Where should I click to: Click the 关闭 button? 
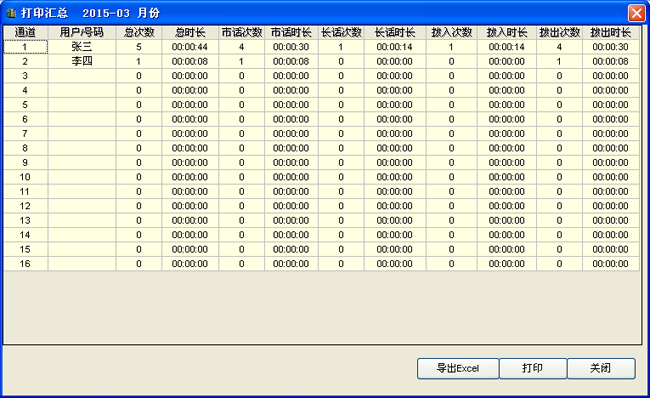coord(601,368)
